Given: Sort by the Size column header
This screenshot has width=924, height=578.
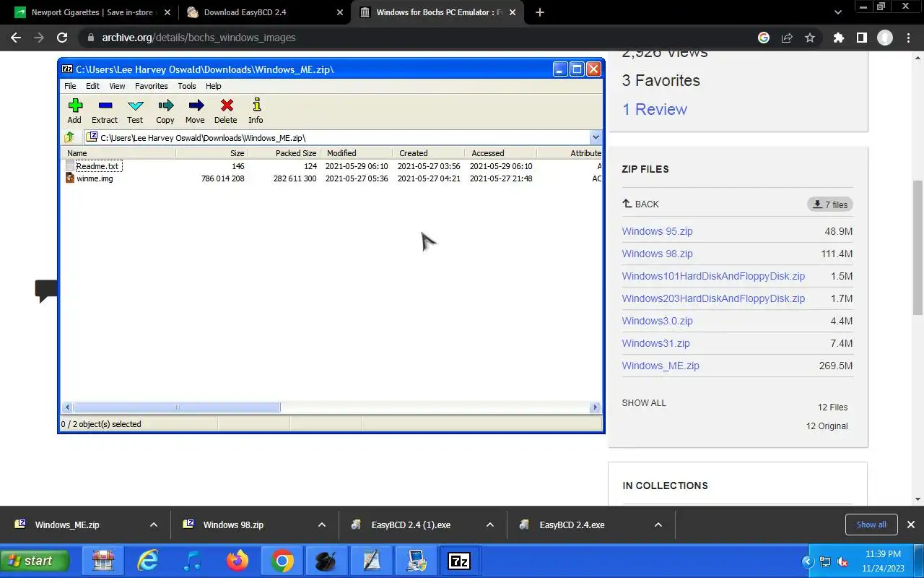Looking at the screenshot, I should pyautogui.click(x=212, y=153).
